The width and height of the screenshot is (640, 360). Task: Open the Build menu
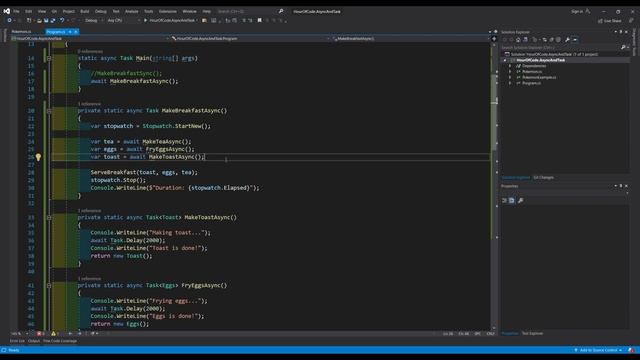(84, 11)
